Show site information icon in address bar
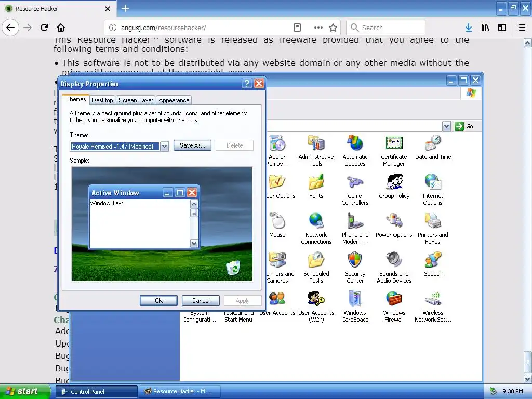 click(x=113, y=28)
